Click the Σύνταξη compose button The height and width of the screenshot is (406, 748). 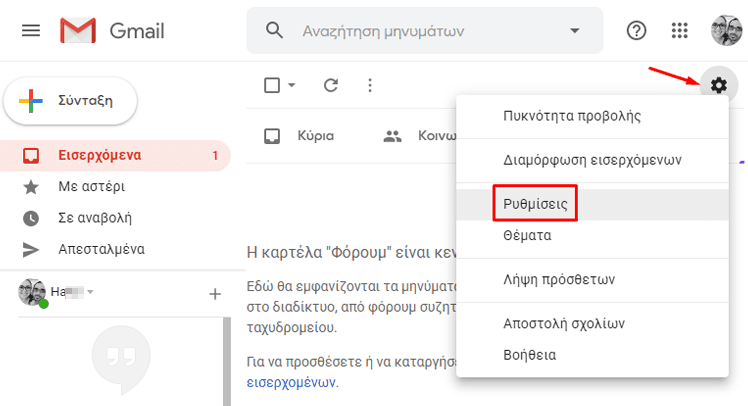tap(71, 100)
